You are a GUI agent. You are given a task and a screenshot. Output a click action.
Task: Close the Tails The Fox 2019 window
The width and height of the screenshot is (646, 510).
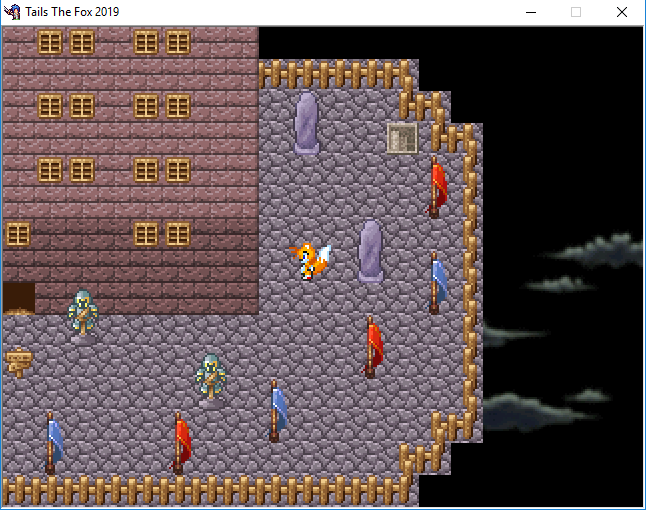622,12
